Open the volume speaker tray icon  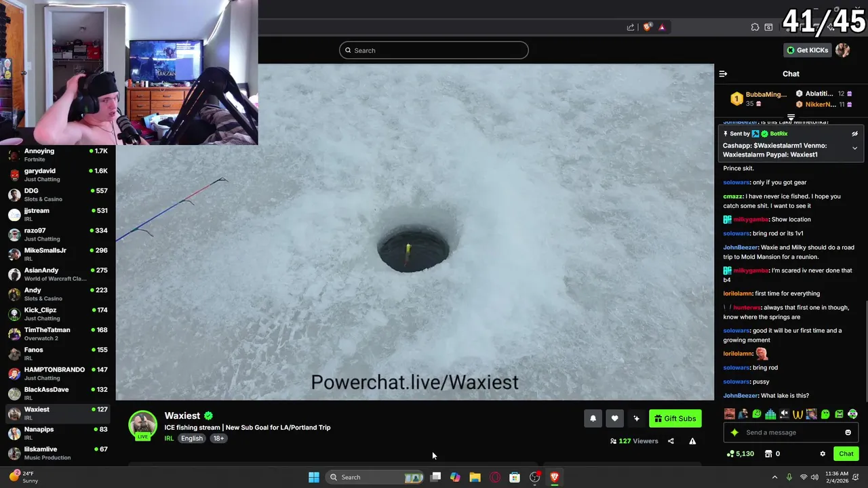pyautogui.click(x=814, y=477)
